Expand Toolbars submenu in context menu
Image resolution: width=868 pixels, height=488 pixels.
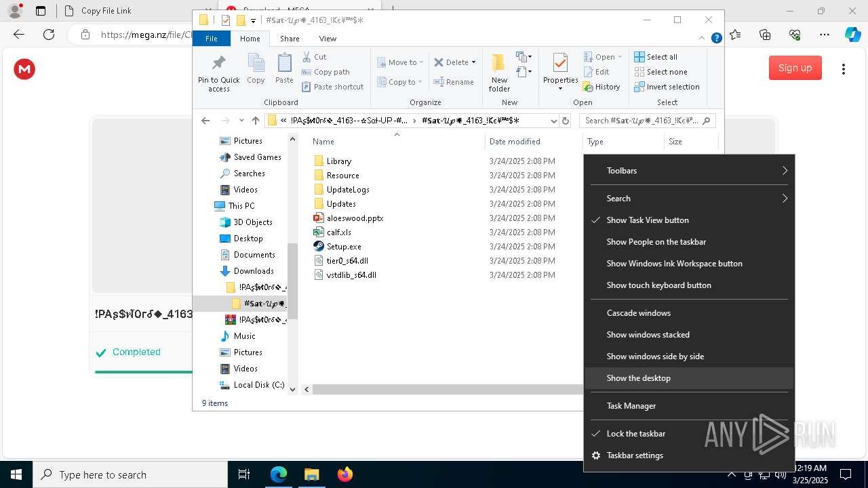pos(689,171)
